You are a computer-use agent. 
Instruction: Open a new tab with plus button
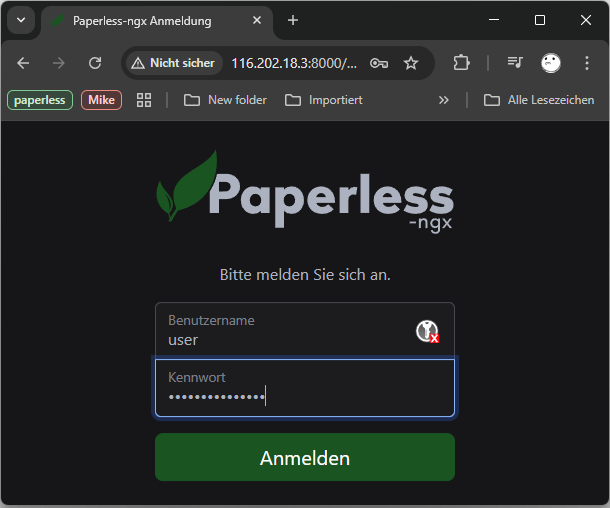coord(293,20)
